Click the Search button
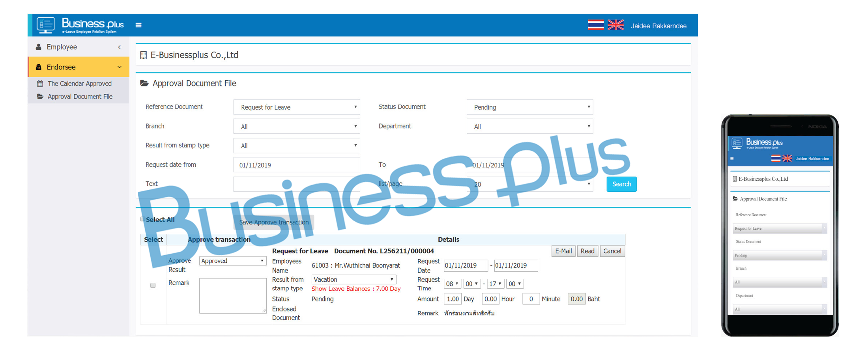 [x=621, y=184]
